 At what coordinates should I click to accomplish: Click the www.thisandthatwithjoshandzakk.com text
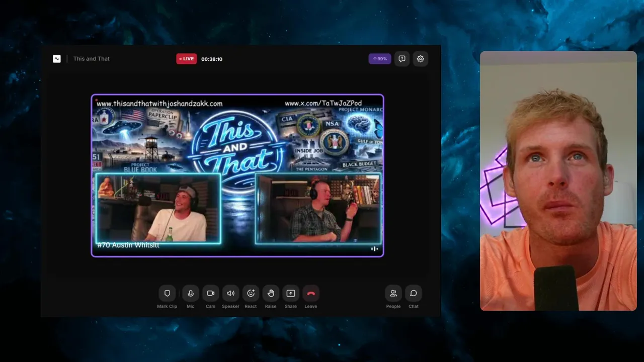159,104
